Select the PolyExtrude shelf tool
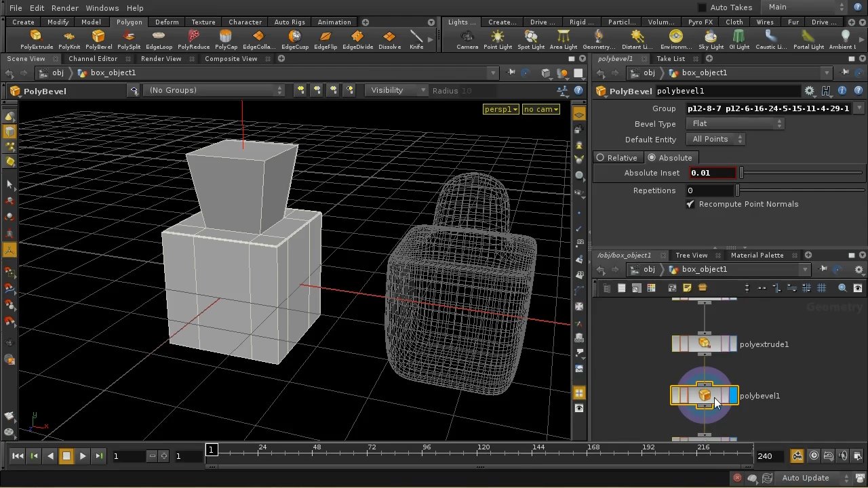This screenshot has height=488, width=868. tap(37, 40)
